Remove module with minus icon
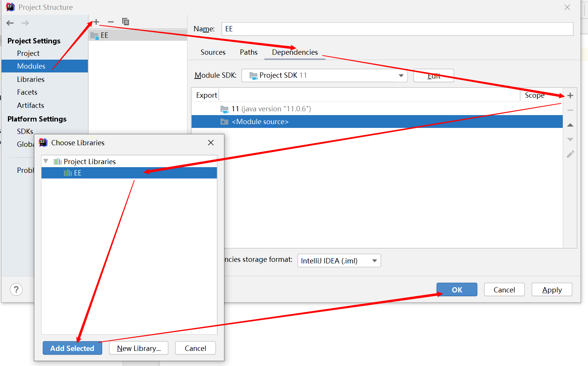The image size is (588, 366). (x=111, y=22)
